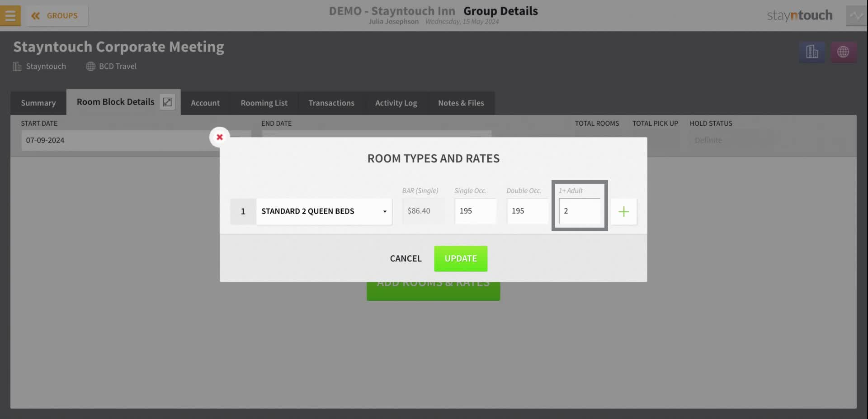This screenshot has width=868, height=419.
Task: Click the Single Occ. rate field
Action: [x=476, y=211]
